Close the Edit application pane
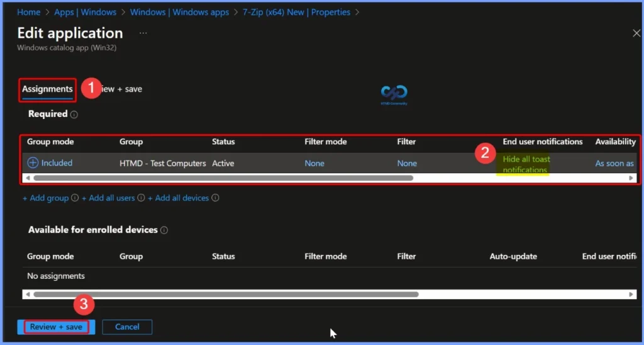 coord(636,33)
